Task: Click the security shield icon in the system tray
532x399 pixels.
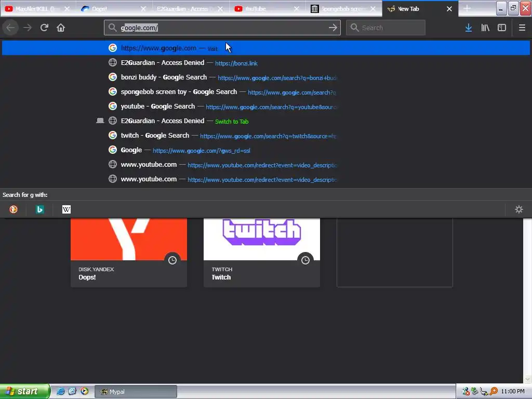Action: click(465, 392)
